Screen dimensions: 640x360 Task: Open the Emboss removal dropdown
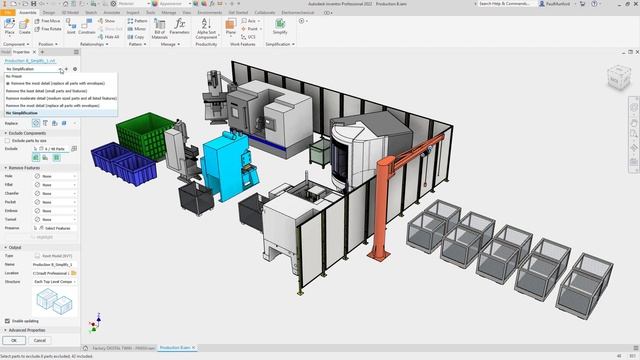point(55,211)
